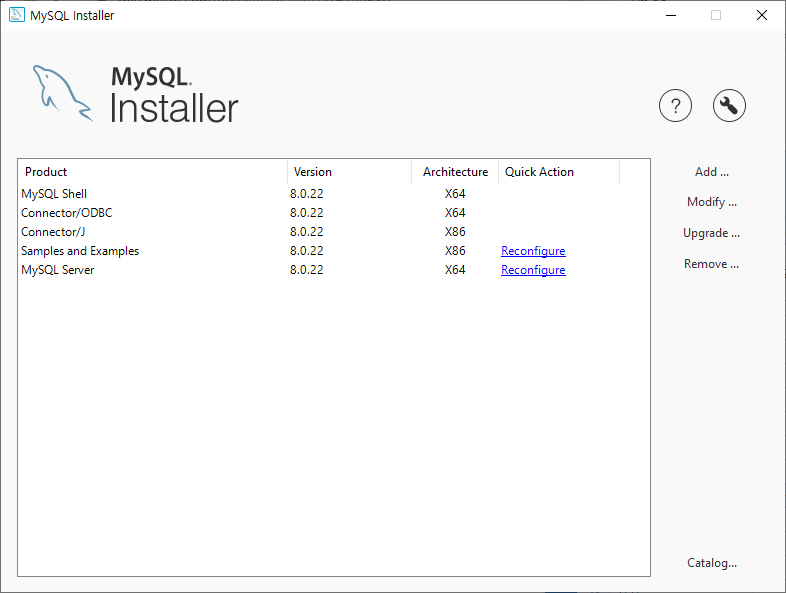Viewport: 786px width, 593px height.
Task: Click X64 architecture of MySQL Server
Action: (455, 270)
